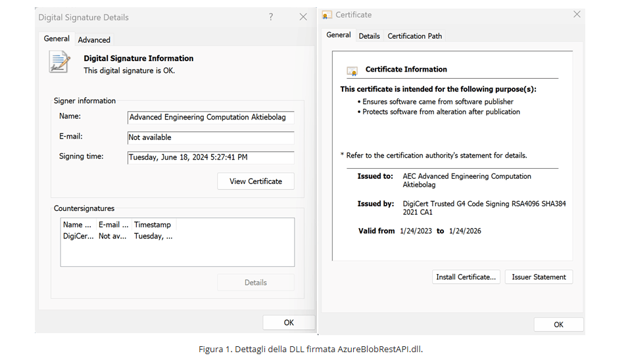The height and width of the screenshot is (364, 628).
Task: Select General tab in Digital Signature Details
Action: pyautogui.click(x=57, y=39)
